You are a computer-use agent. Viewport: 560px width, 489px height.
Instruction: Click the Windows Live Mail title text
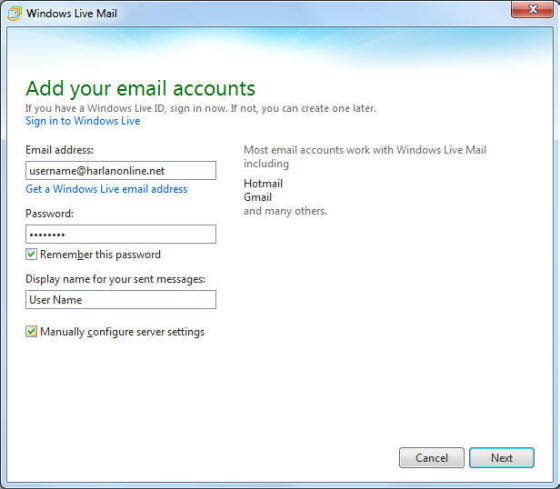pos(71,14)
